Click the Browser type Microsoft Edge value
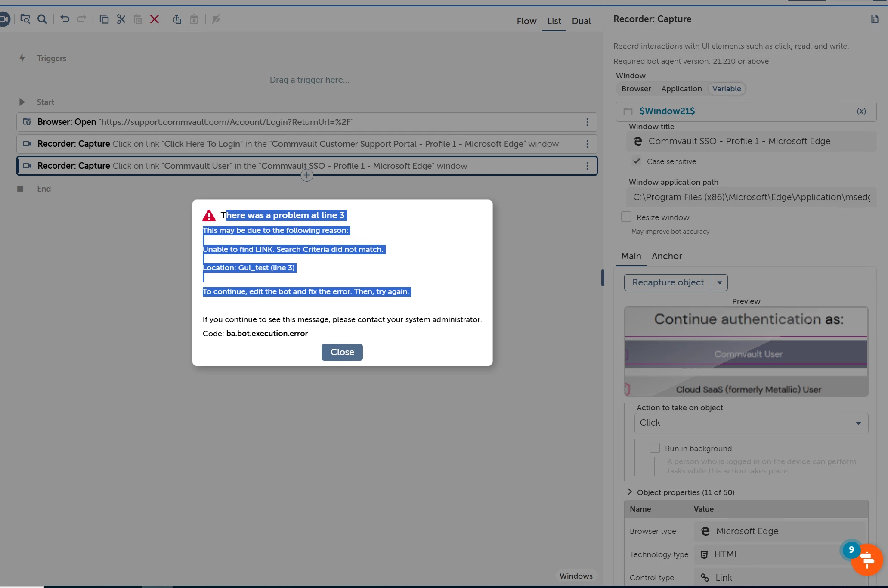This screenshot has width=888, height=588. coord(780,531)
